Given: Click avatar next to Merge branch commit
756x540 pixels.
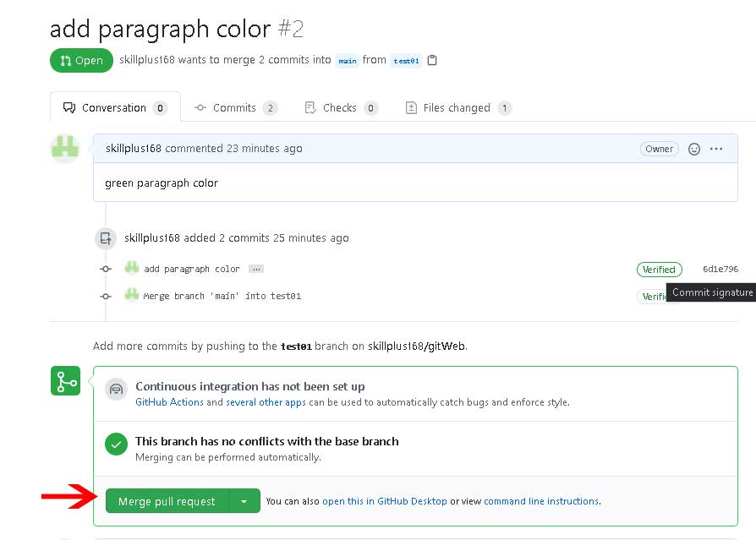Looking at the screenshot, I should click(132, 295).
